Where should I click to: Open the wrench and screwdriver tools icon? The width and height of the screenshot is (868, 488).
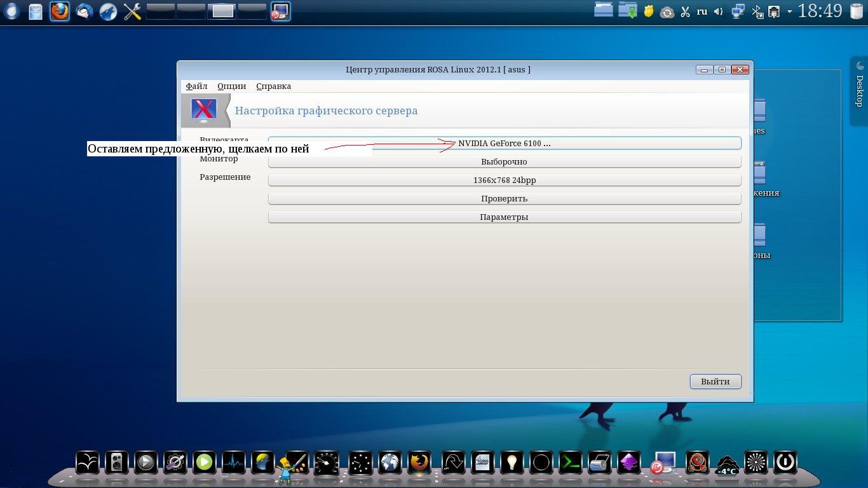tap(132, 11)
